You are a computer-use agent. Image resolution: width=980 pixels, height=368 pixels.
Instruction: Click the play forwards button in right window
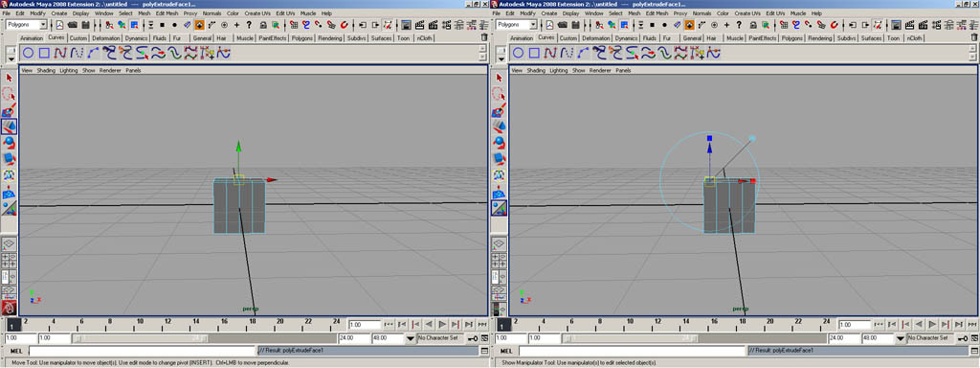coord(932,324)
